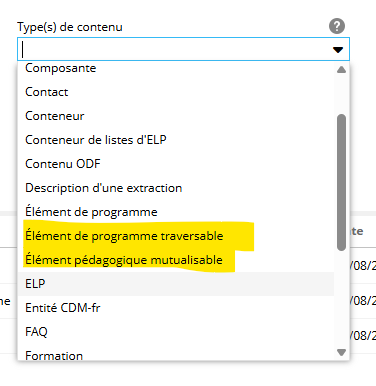The image size is (376, 386).
Task: Select Entité CDM-fr from list
Action: pyautogui.click(x=176, y=308)
